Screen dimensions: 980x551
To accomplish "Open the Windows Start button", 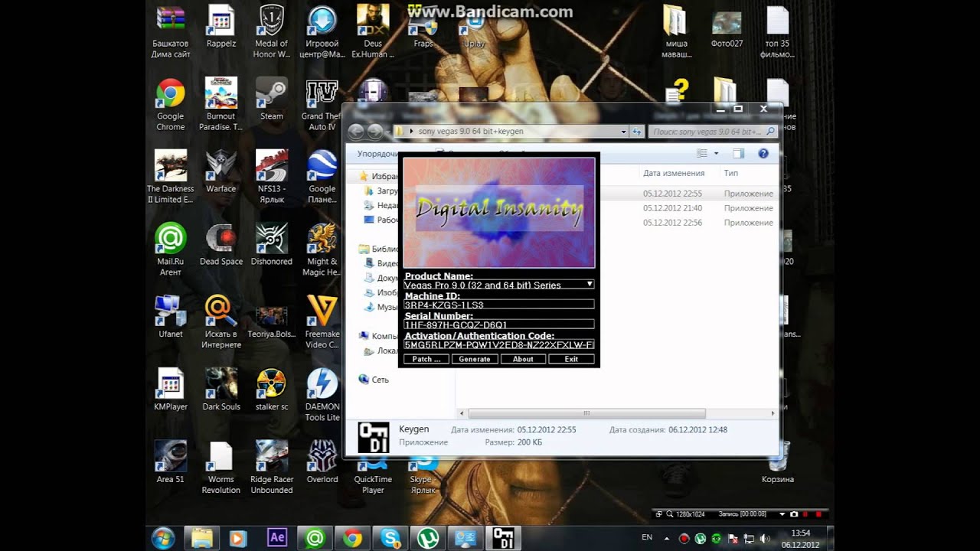I will coord(163,538).
